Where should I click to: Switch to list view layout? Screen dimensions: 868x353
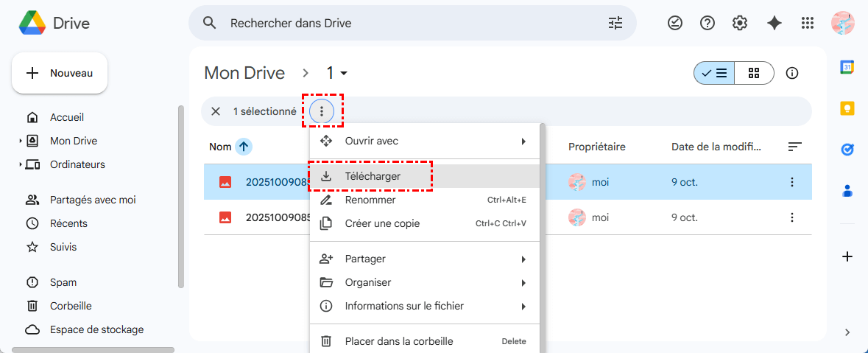point(714,73)
